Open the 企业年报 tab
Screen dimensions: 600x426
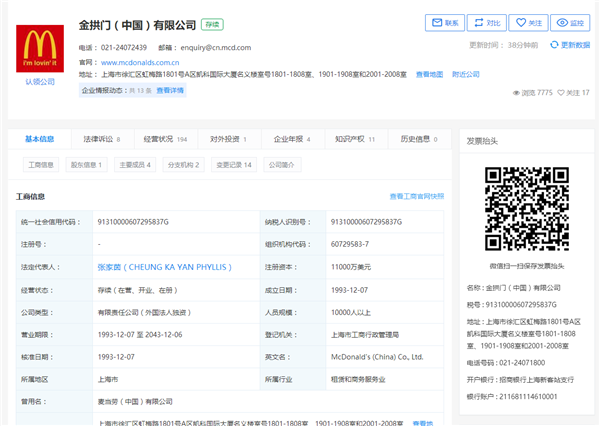coord(292,139)
